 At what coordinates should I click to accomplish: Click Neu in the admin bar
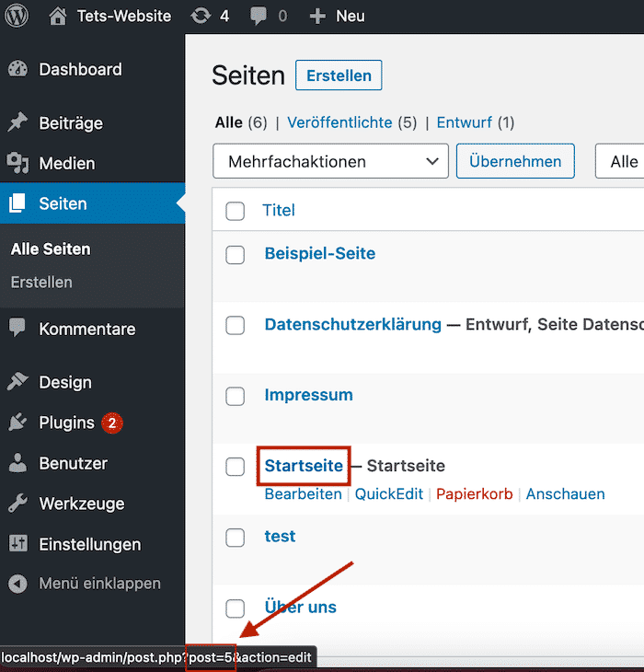(x=351, y=17)
